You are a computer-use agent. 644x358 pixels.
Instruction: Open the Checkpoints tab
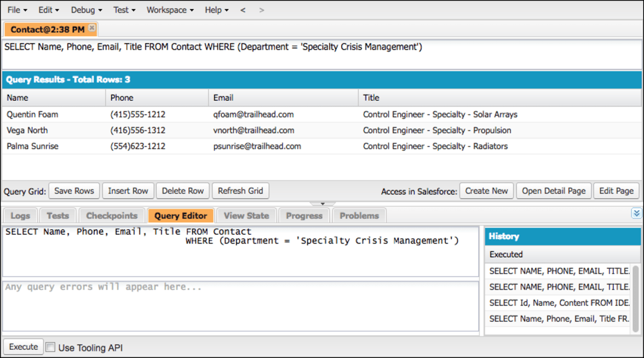tap(112, 216)
